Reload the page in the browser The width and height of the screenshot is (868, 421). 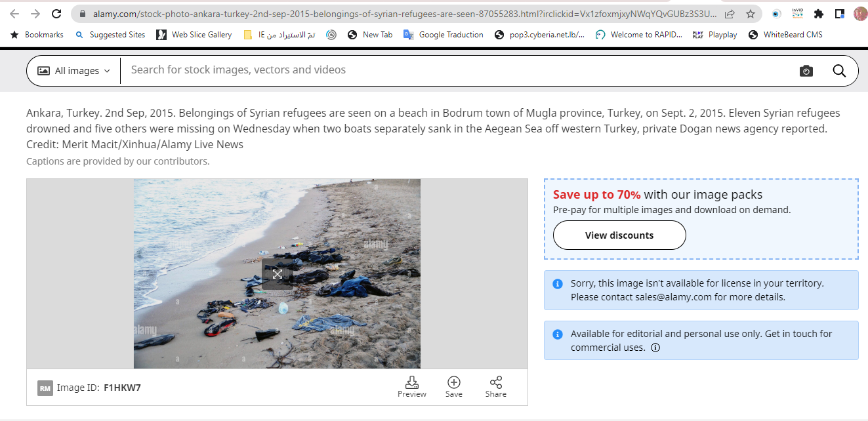click(x=56, y=14)
